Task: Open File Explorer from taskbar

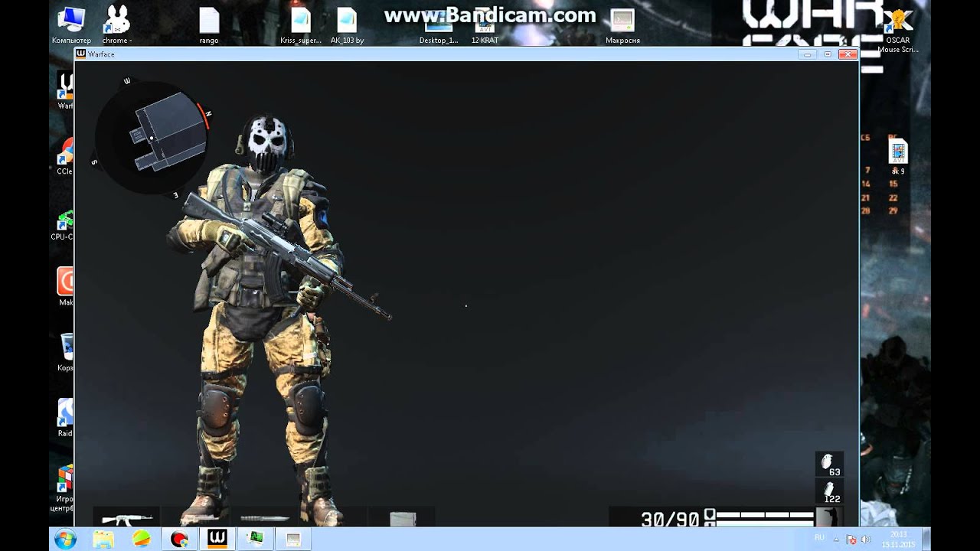Action: coord(103,539)
